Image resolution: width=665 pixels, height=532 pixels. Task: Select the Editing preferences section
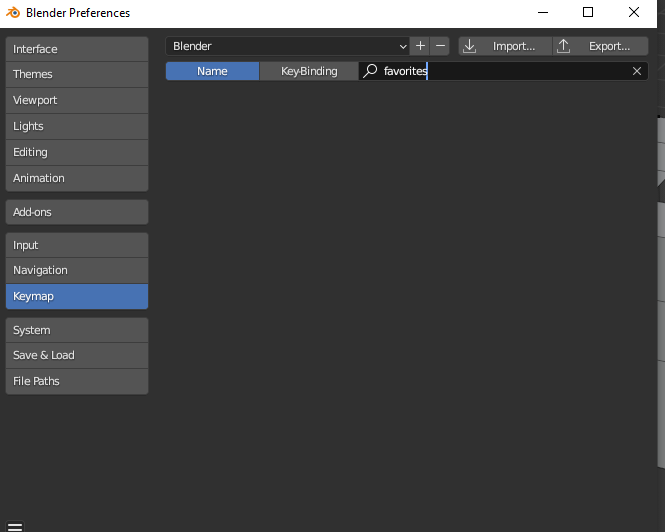(x=77, y=152)
